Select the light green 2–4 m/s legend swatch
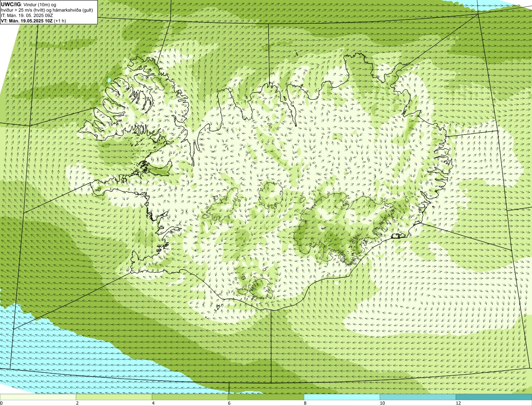The width and height of the screenshot is (532, 406). [x=114, y=397]
